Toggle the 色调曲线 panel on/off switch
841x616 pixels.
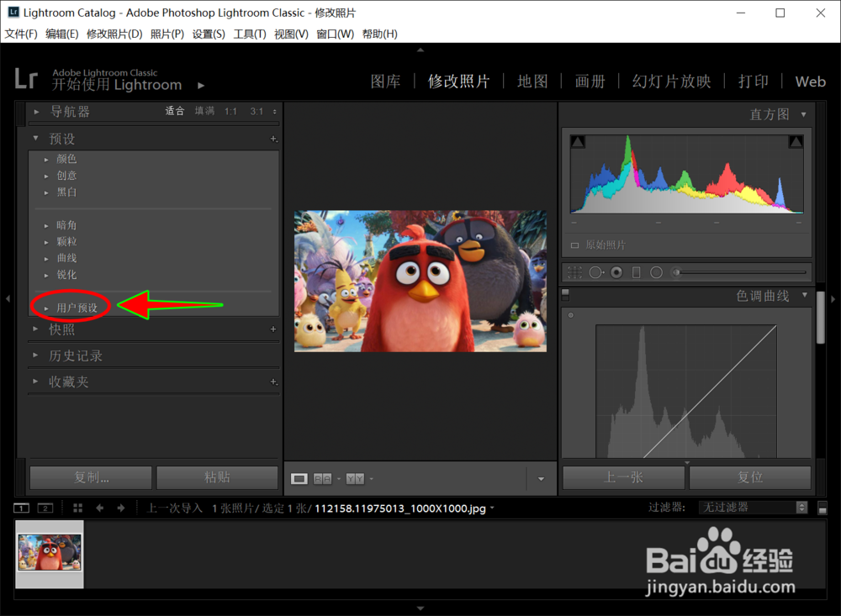(565, 296)
